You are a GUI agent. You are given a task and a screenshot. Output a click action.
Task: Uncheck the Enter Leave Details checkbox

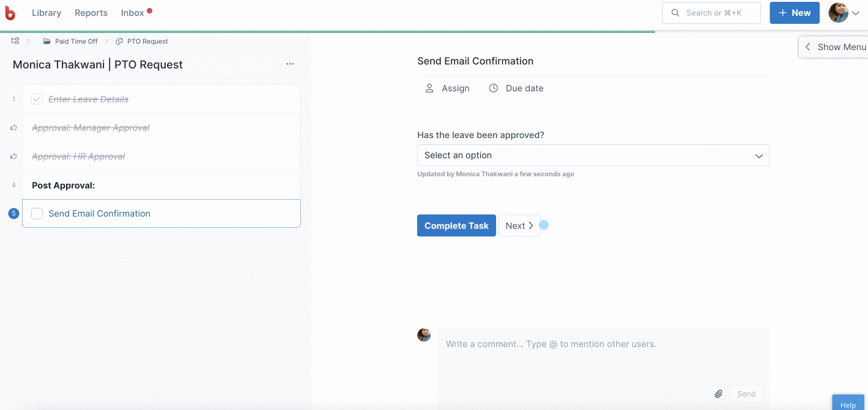(x=37, y=99)
